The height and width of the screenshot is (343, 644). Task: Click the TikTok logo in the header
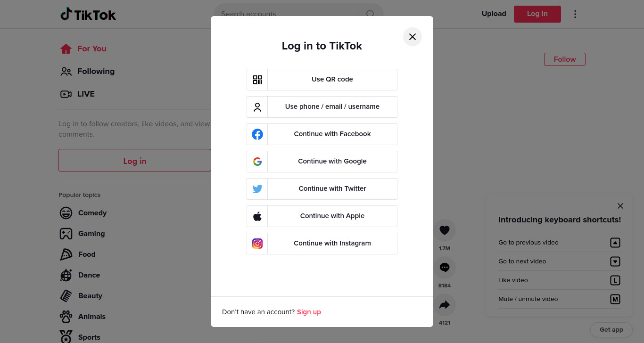click(88, 15)
